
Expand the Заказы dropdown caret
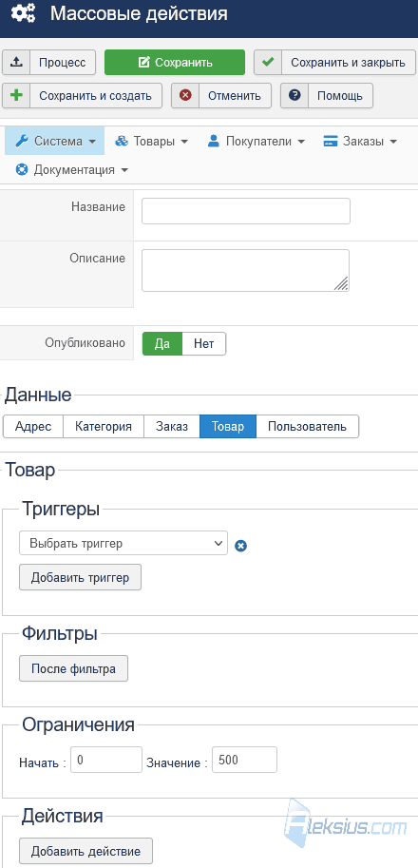tap(393, 142)
